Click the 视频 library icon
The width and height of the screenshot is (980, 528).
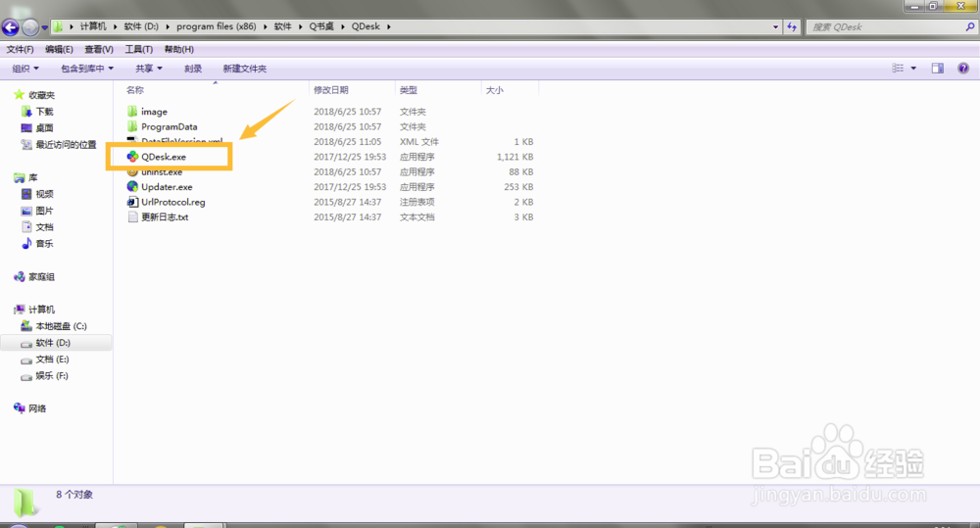(x=26, y=194)
